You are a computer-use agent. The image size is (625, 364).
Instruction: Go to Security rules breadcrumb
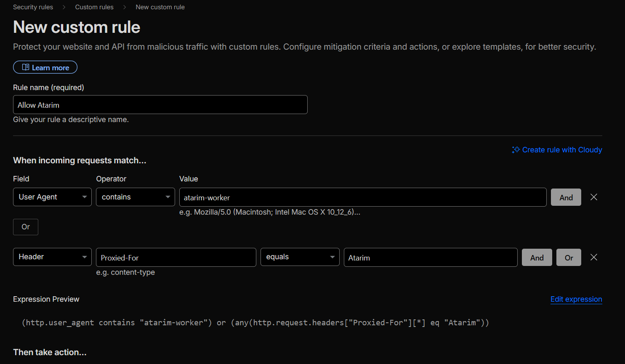(x=33, y=7)
